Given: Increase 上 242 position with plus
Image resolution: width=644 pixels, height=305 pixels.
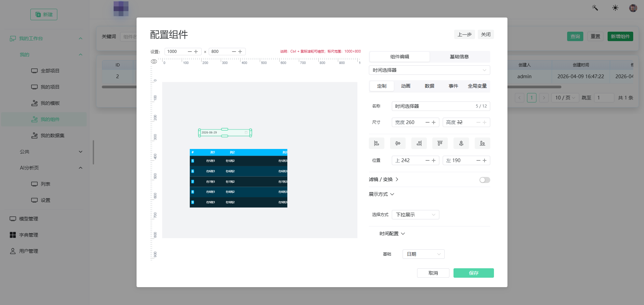Looking at the screenshot, I should pos(434,160).
